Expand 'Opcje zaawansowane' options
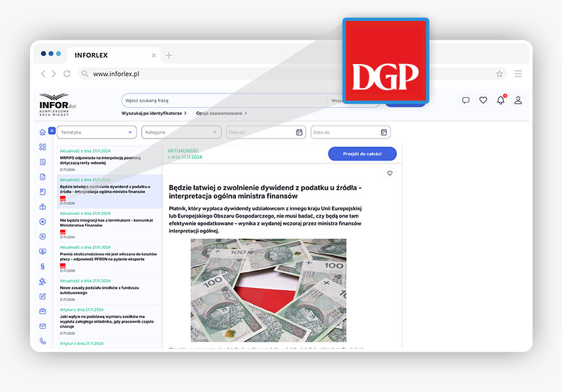562x392 pixels. tap(221, 113)
